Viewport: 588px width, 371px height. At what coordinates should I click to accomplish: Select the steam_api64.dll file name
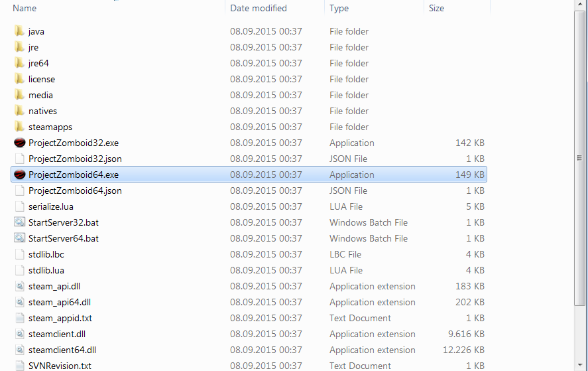tap(60, 302)
